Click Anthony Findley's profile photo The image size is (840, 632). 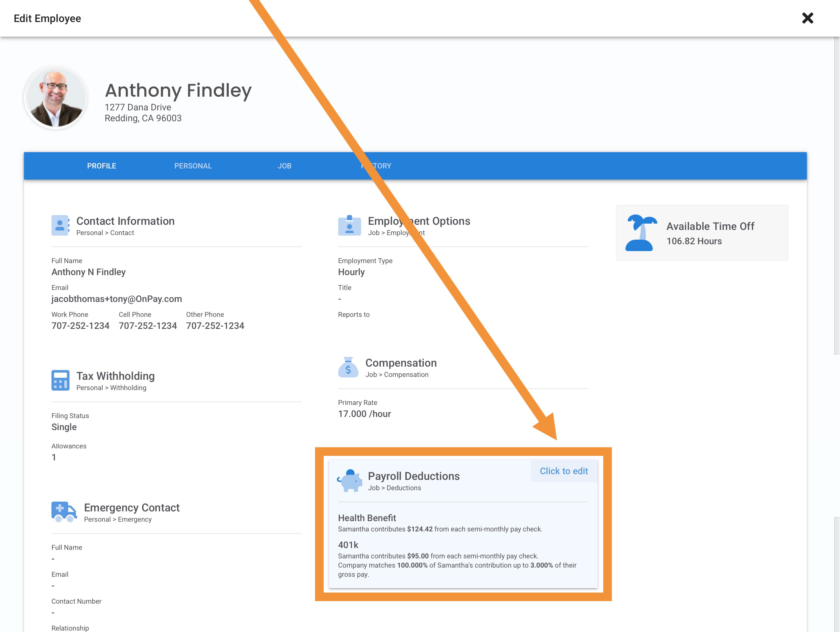coord(56,98)
